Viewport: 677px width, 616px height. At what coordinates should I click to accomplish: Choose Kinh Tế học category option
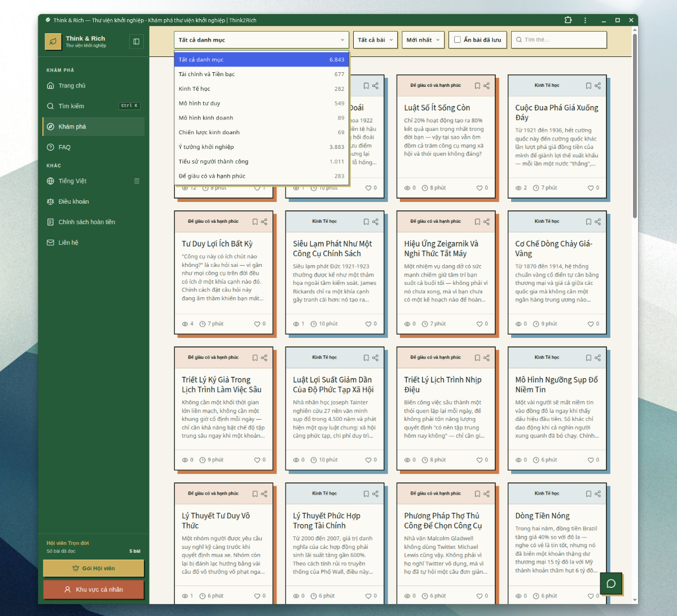click(x=261, y=89)
